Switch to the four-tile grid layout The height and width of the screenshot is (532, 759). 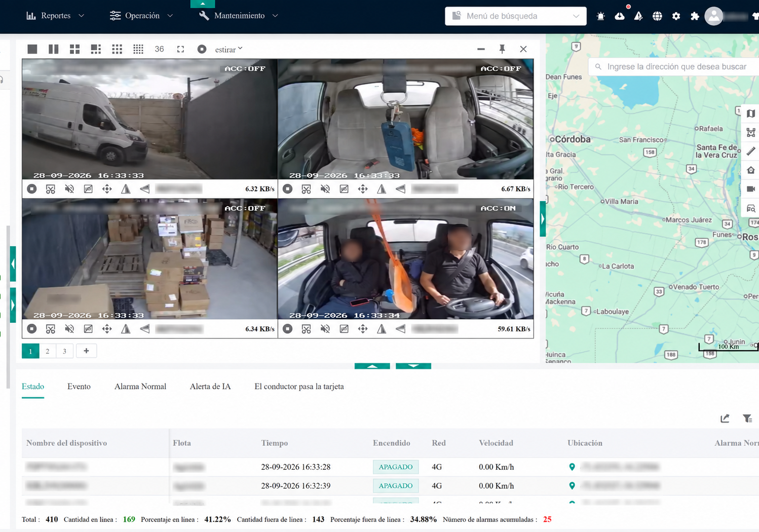[x=74, y=49]
